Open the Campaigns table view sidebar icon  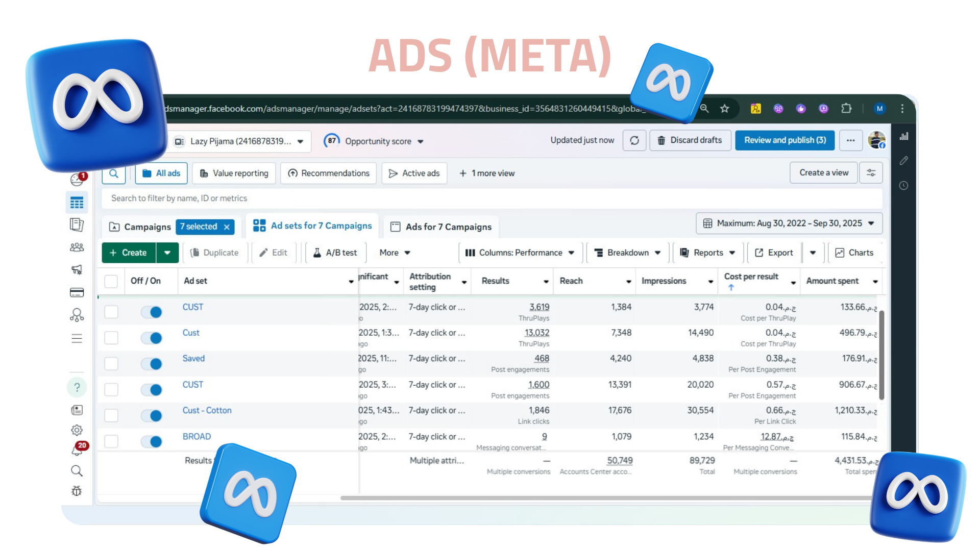(x=77, y=203)
